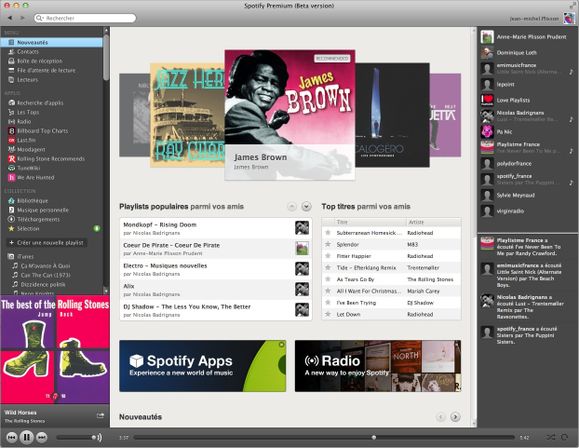Click the Moodagent app icon
This screenshot has width=579, height=448.
pyautogui.click(x=11, y=150)
